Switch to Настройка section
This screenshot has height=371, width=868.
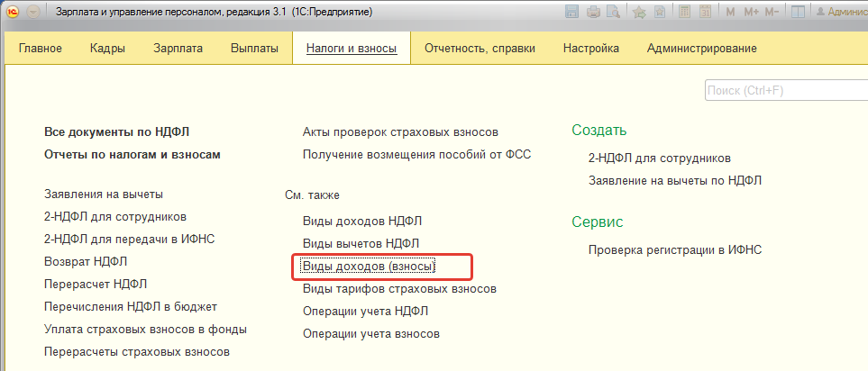[x=591, y=49]
